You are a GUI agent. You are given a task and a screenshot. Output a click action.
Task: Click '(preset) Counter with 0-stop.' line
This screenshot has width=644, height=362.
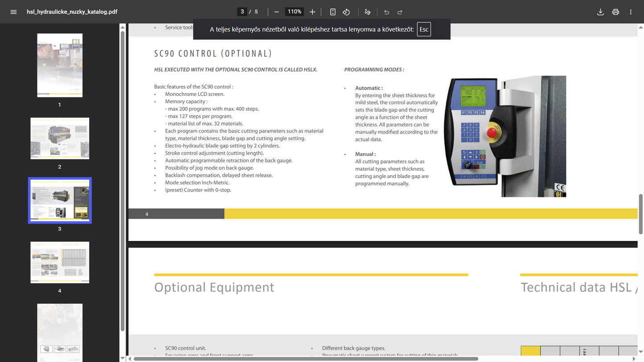[198, 190]
